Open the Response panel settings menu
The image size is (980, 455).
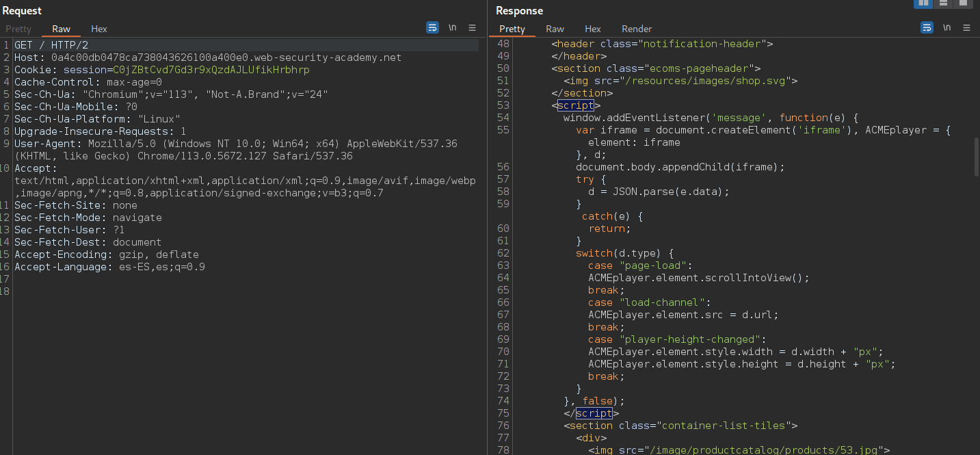[x=966, y=27]
